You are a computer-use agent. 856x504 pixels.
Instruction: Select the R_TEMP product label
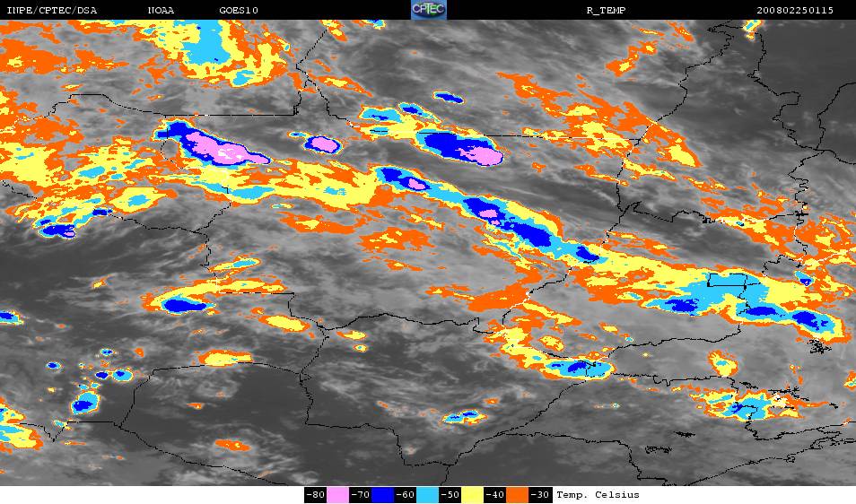click(606, 11)
